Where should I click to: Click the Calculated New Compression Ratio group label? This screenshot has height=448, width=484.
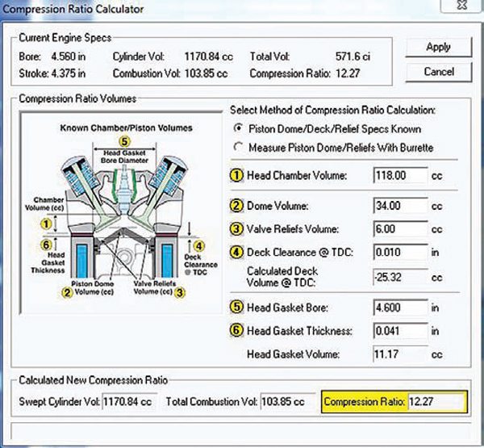coord(94,380)
